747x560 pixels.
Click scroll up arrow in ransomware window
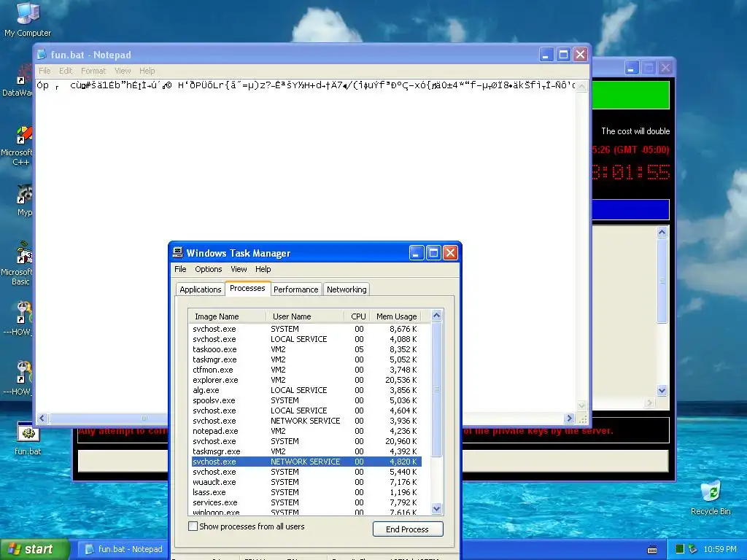click(662, 232)
